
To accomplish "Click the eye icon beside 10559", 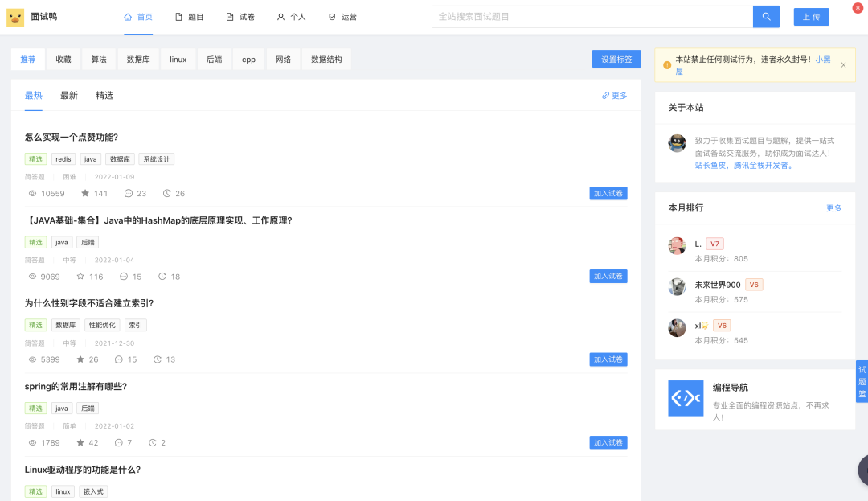I will 33,193.
